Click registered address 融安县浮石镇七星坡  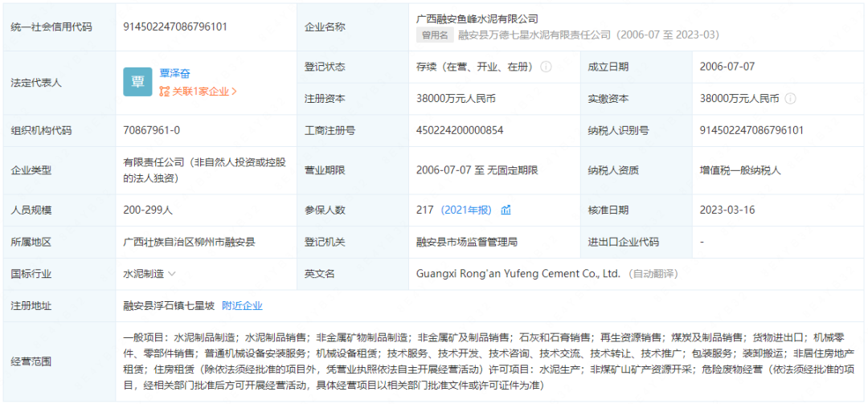(169, 305)
